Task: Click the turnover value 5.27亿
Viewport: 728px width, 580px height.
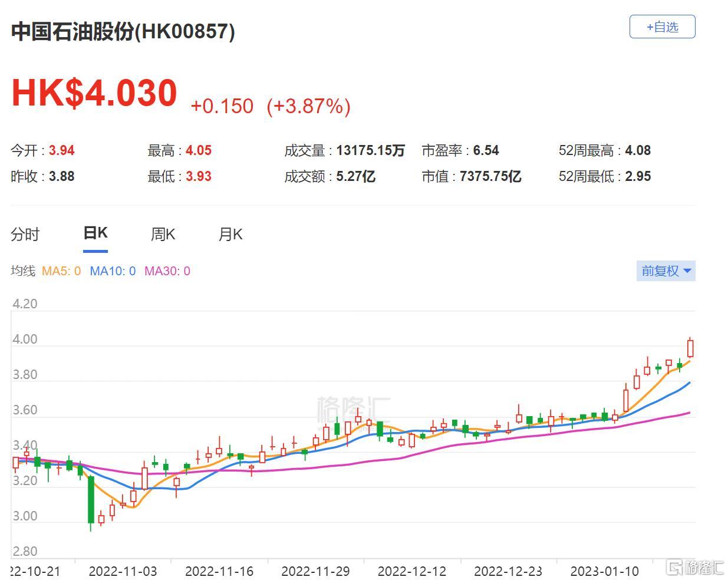Action: tap(356, 176)
